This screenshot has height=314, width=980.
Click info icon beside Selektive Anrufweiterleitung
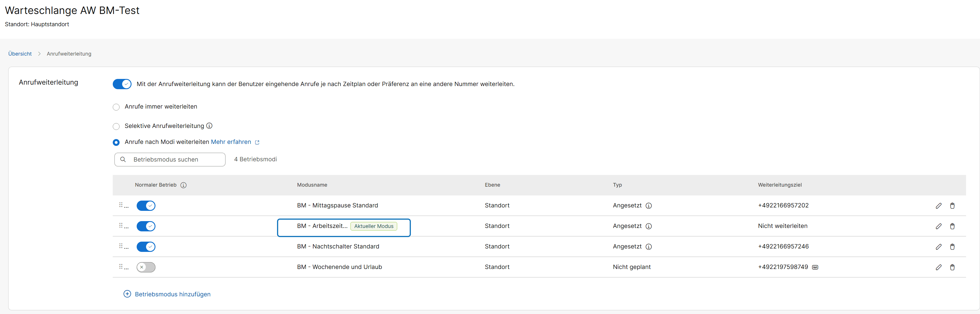[x=209, y=126]
